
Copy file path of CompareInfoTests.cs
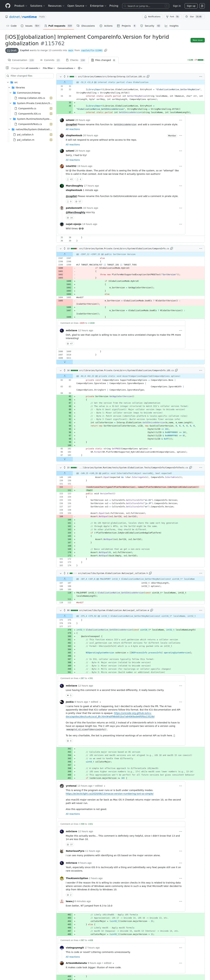pyautogui.click(x=191, y=468)
